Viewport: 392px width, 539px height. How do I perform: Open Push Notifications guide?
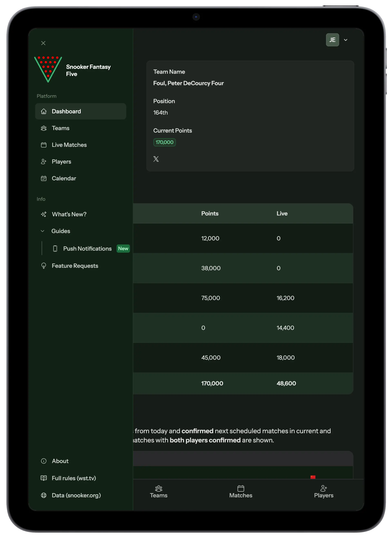click(x=87, y=249)
